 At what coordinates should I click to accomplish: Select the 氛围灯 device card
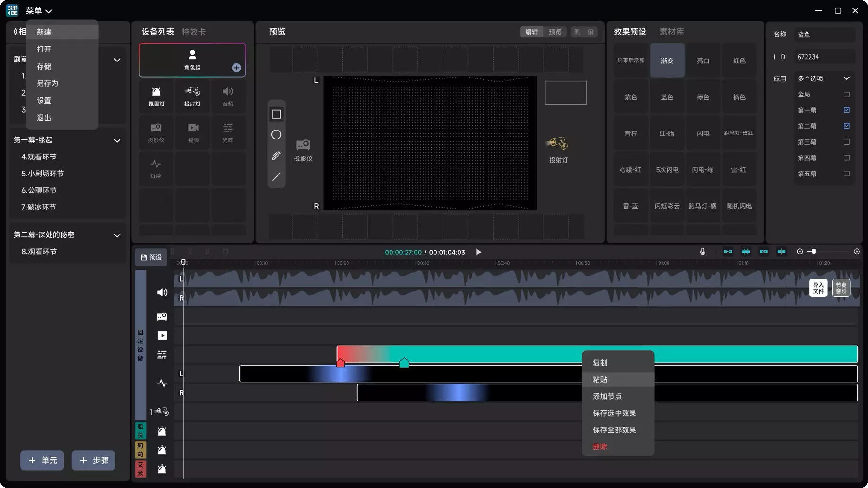click(156, 96)
